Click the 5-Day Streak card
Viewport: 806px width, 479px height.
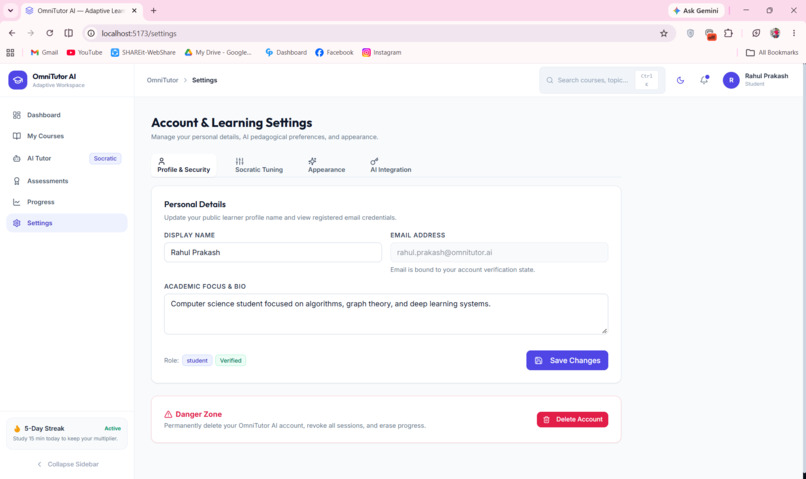pos(67,433)
